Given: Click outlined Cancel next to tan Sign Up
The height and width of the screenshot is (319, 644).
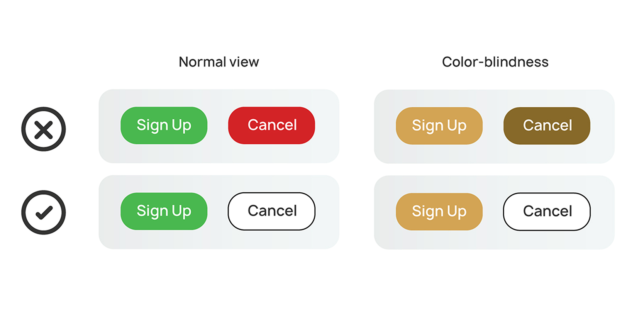Looking at the screenshot, I should pyautogui.click(x=547, y=212).
